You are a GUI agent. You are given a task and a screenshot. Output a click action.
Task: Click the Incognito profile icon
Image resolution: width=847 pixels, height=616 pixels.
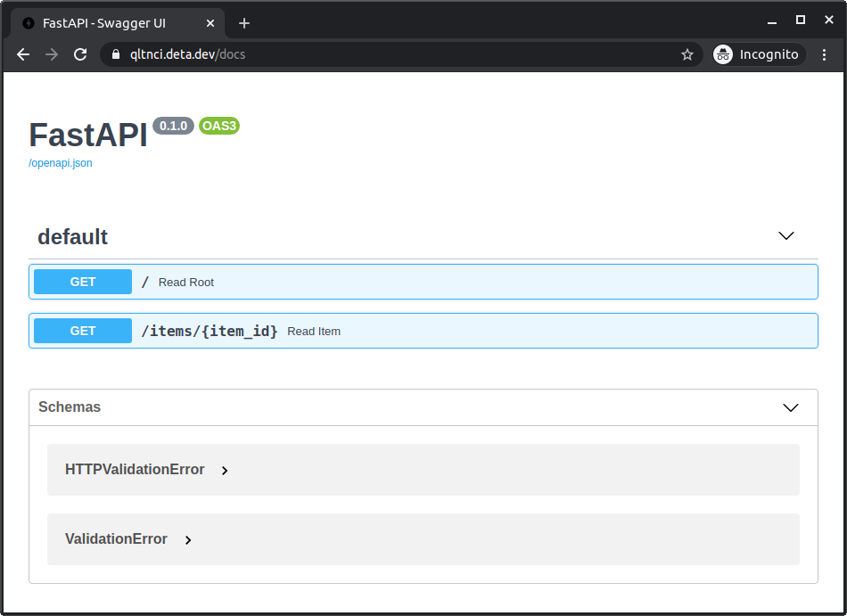[x=723, y=54]
